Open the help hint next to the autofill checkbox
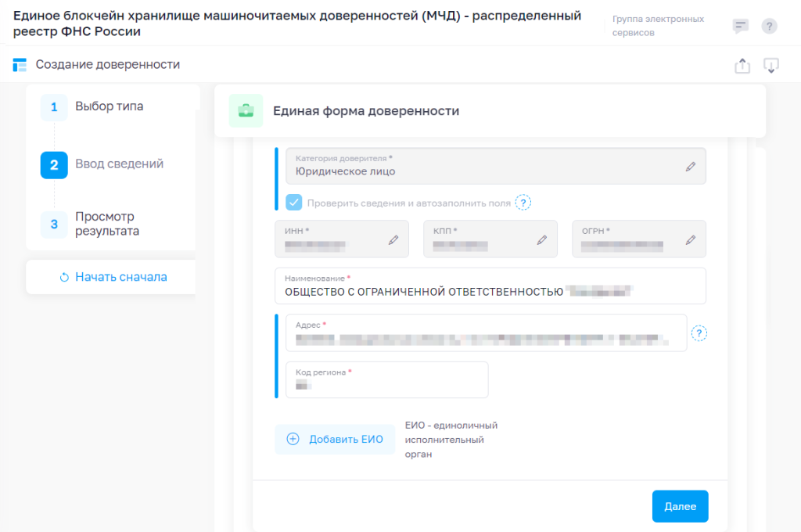The image size is (801, 532). [523, 203]
